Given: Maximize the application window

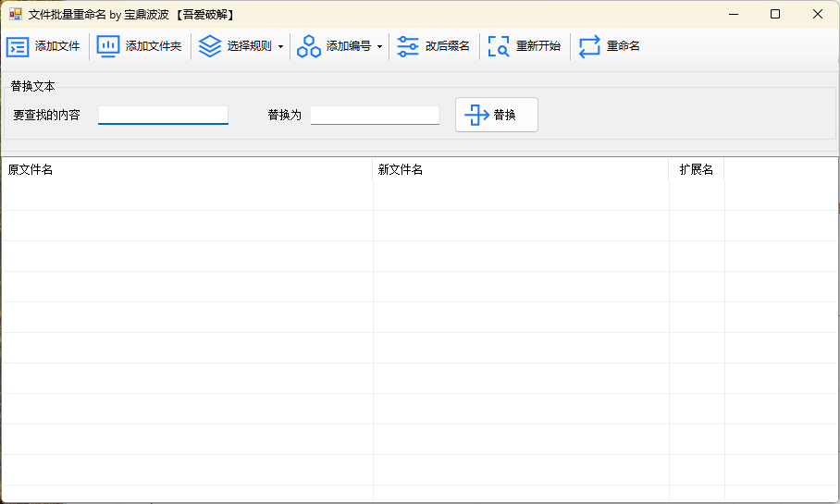Looking at the screenshot, I should (775, 14).
